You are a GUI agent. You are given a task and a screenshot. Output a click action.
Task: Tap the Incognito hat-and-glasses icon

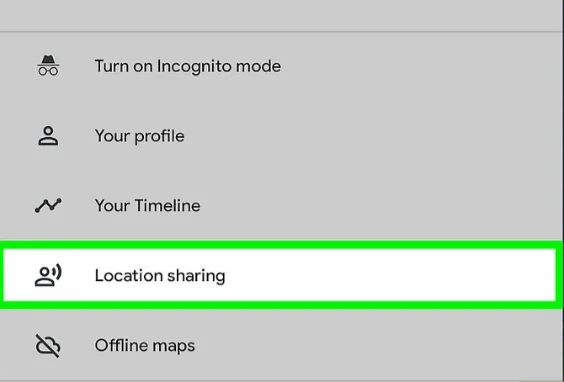[48, 65]
